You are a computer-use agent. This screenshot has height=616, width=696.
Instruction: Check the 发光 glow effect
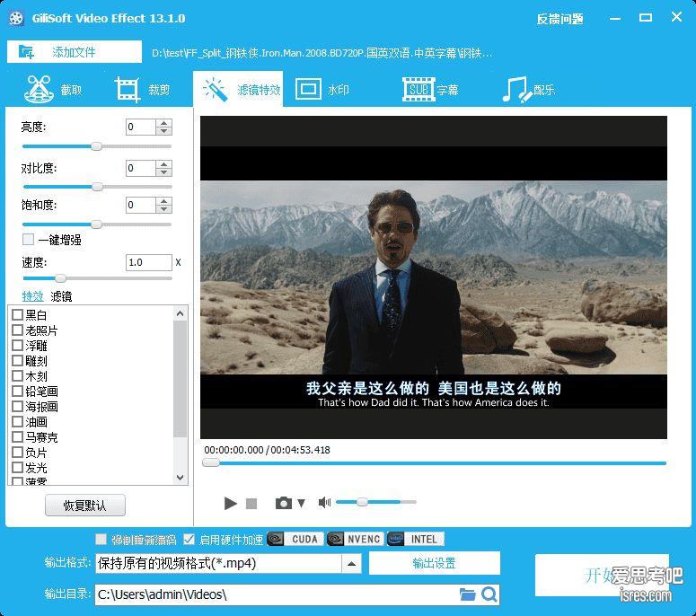(17, 467)
